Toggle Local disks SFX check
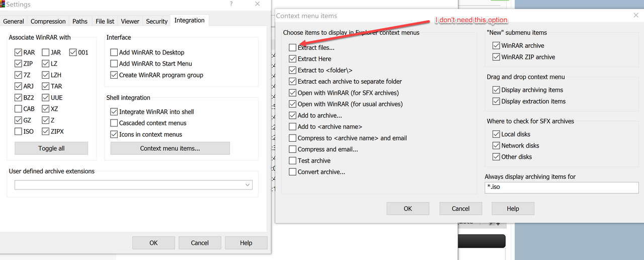The image size is (644, 260). (497, 134)
